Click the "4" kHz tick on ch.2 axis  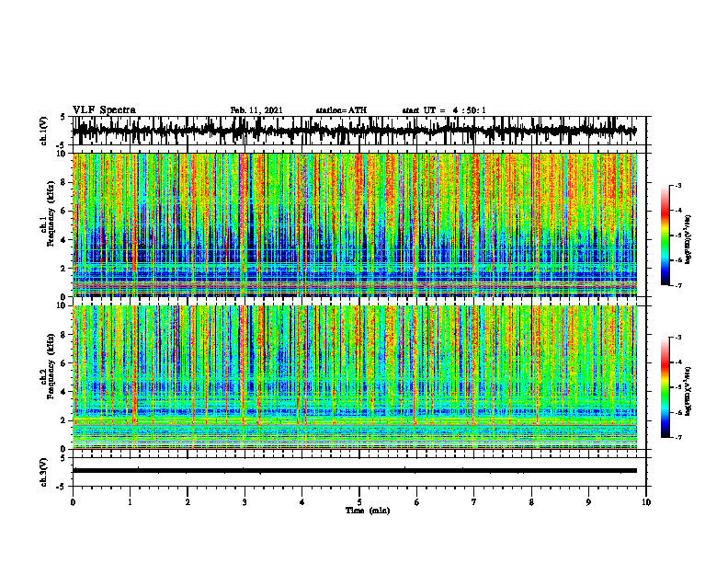(65, 392)
